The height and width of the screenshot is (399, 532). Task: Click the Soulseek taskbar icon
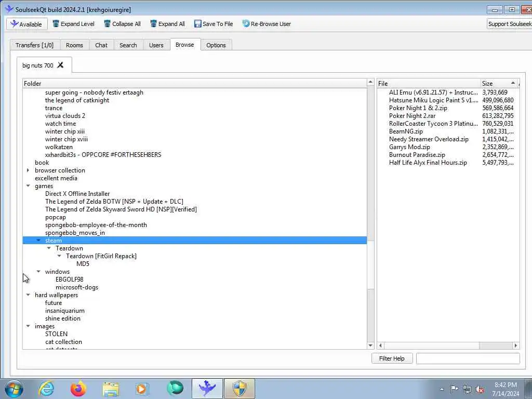coord(207,389)
